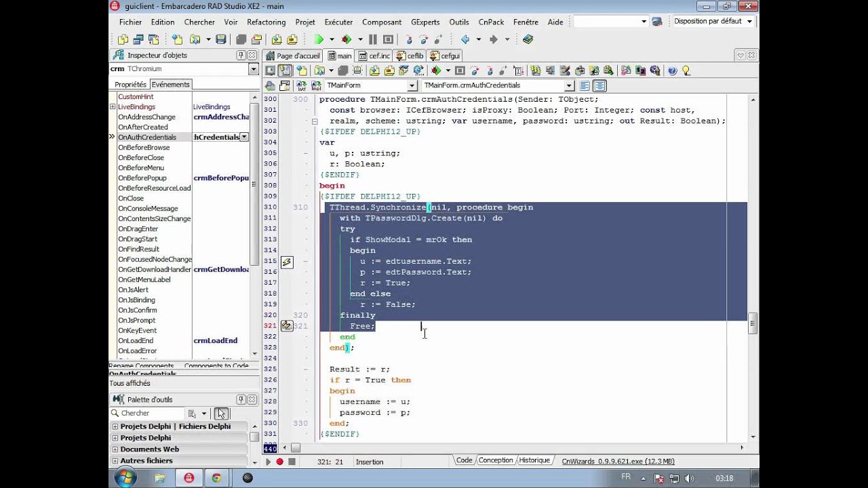This screenshot has height=488, width=868.
Task: Open the TMainForm class dropdown
Action: [412, 85]
